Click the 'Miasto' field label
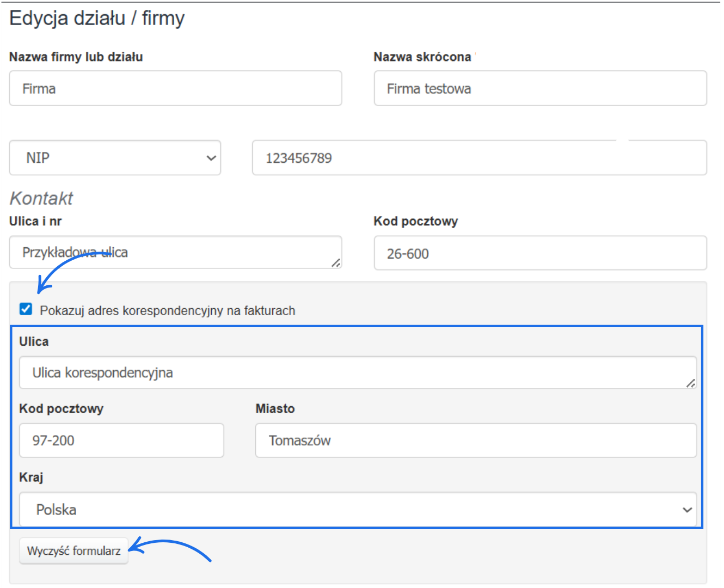The height and width of the screenshot is (588, 724). pyautogui.click(x=275, y=409)
